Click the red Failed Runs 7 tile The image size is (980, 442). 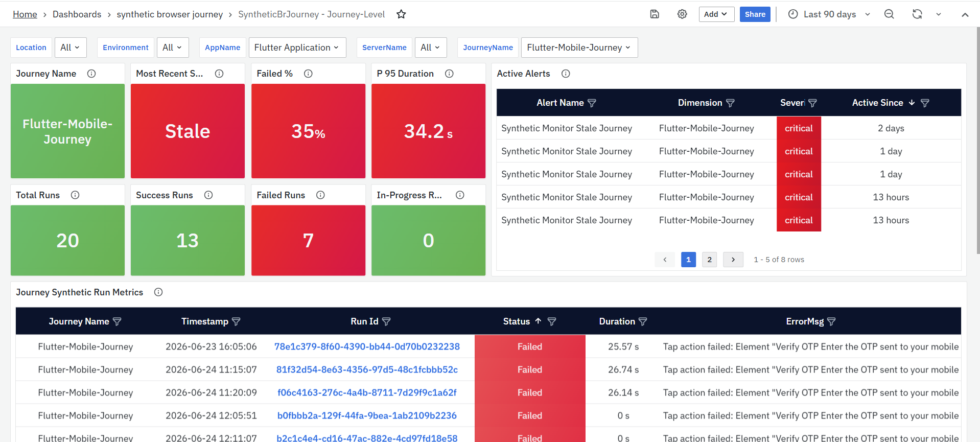tap(308, 241)
